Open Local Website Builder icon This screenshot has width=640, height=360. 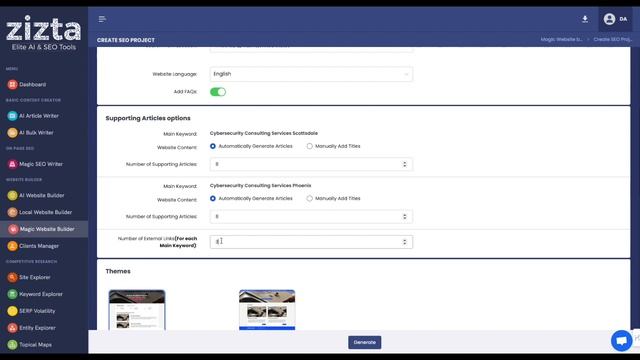coord(12,212)
